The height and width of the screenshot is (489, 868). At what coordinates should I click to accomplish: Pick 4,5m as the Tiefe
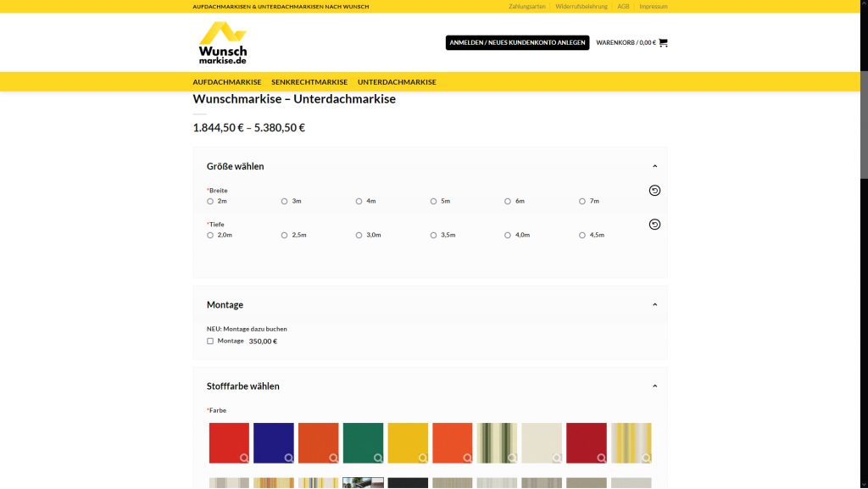(582, 235)
